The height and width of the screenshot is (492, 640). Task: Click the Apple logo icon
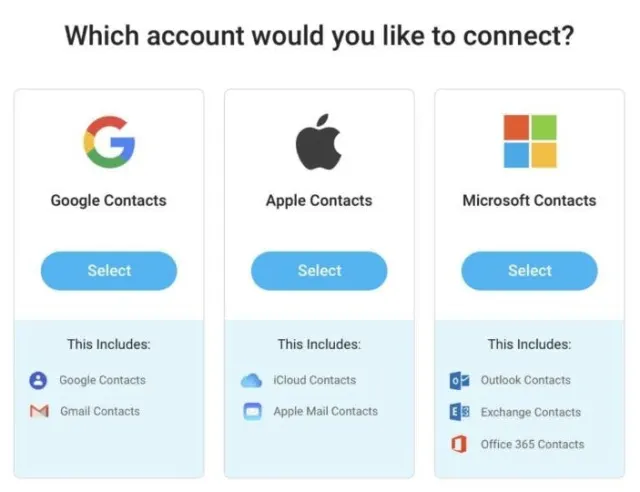click(x=319, y=141)
